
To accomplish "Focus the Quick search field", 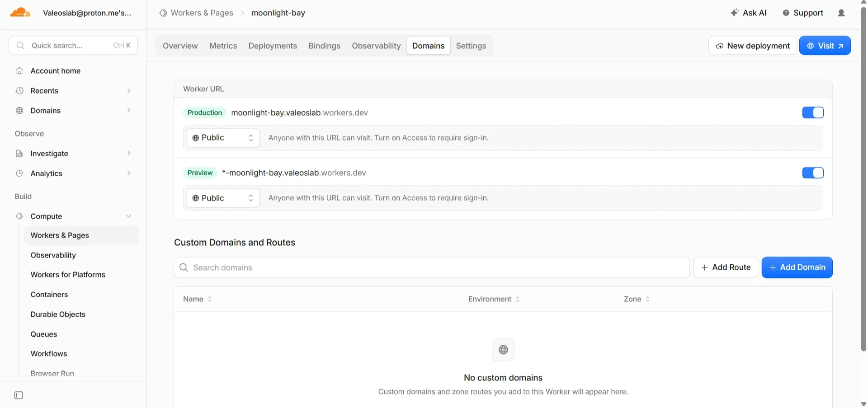I will (73, 46).
